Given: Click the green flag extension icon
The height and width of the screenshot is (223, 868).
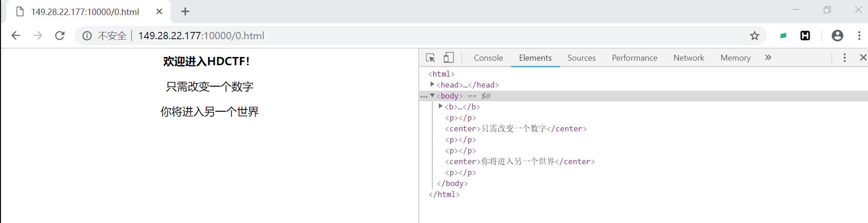Looking at the screenshot, I should (783, 36).
